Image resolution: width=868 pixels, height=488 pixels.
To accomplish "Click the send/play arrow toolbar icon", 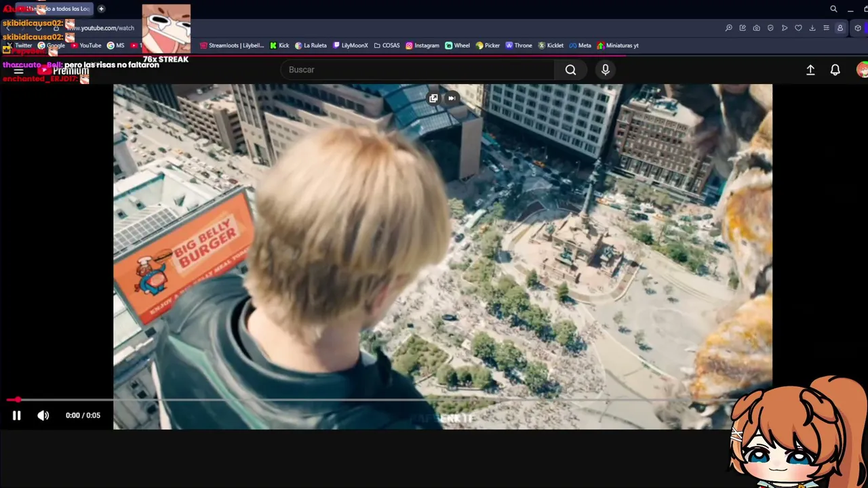I will [785, 28].
